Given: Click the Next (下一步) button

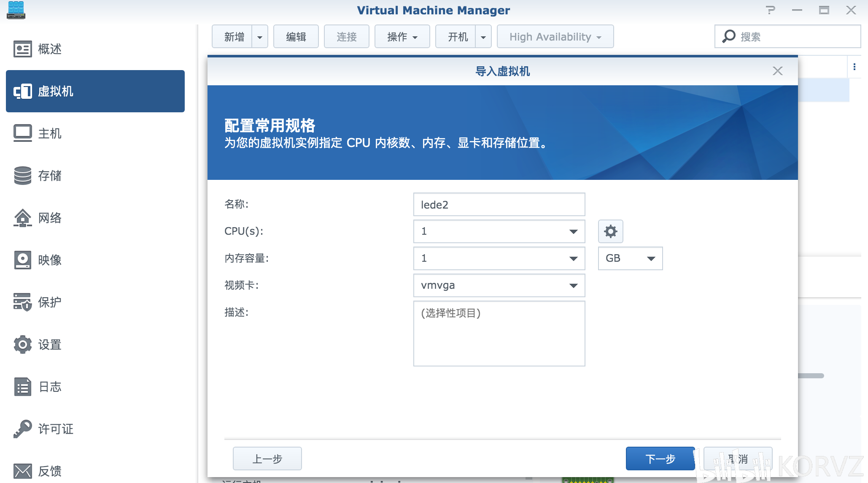Looking at the screenshot, I should point(660,459).
